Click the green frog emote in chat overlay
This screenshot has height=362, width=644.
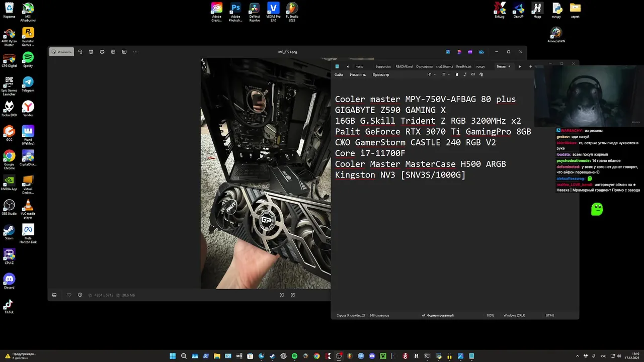click(x=597, y=209)
